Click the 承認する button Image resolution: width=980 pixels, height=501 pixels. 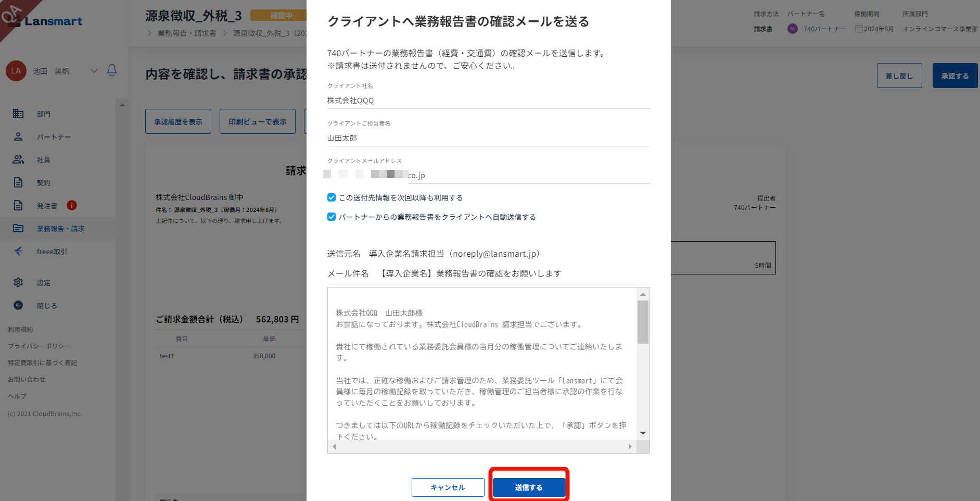tap(955, 76)
